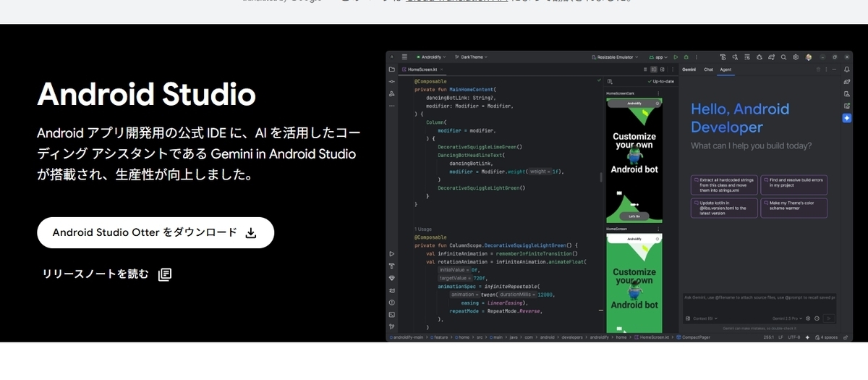The width and height of the screenshot is (868, 380).
Task: Click the 255:1 cursor position in status bar
Action: click(x=769, y=337)
